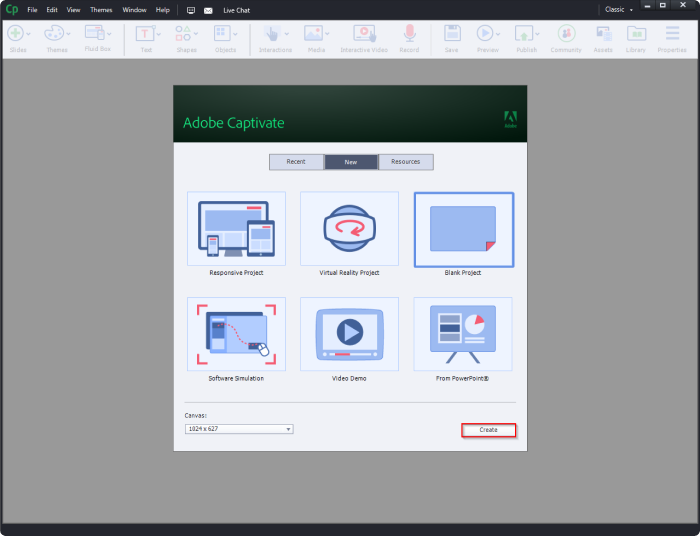Select the Fluid Box tool
This screenshot has width=700, height=536.
(94, 33)
